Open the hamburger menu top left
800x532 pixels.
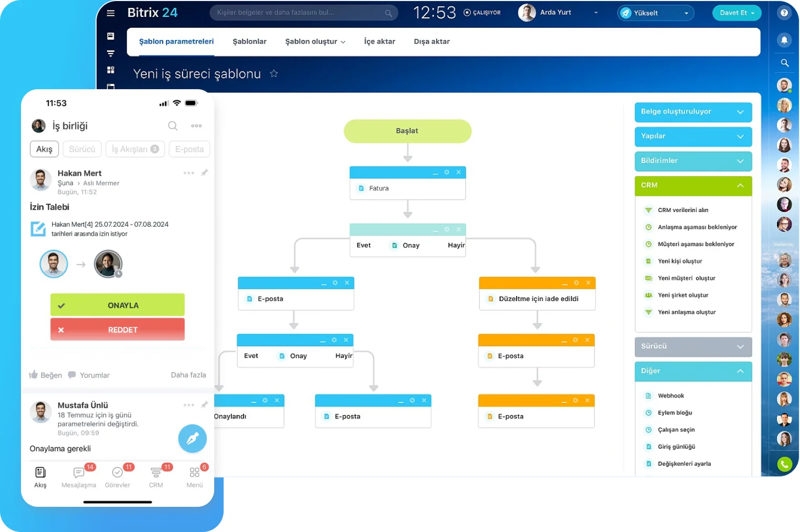[x=110, y=13]
